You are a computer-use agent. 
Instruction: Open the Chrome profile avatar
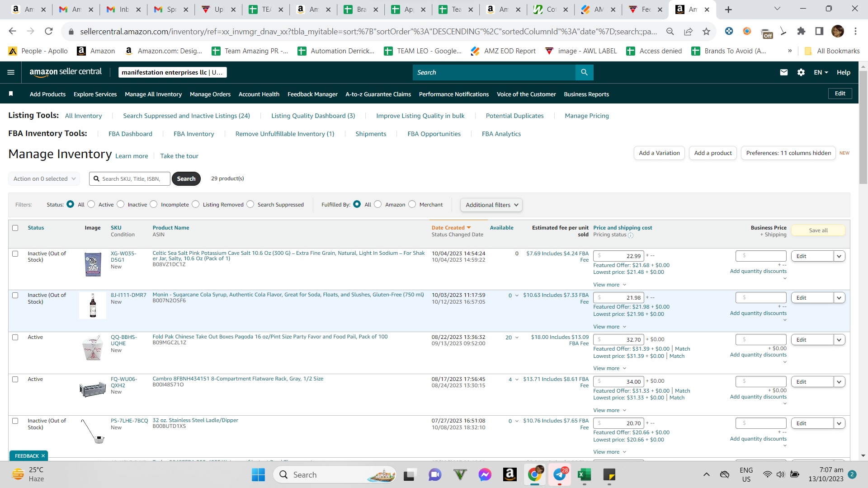click(x=838, y=31)
